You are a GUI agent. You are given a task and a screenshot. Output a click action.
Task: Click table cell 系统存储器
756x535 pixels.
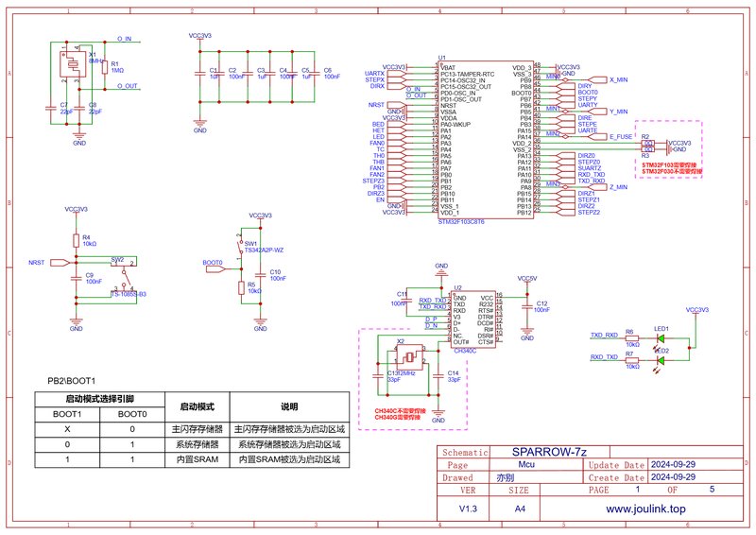(198, 444)
